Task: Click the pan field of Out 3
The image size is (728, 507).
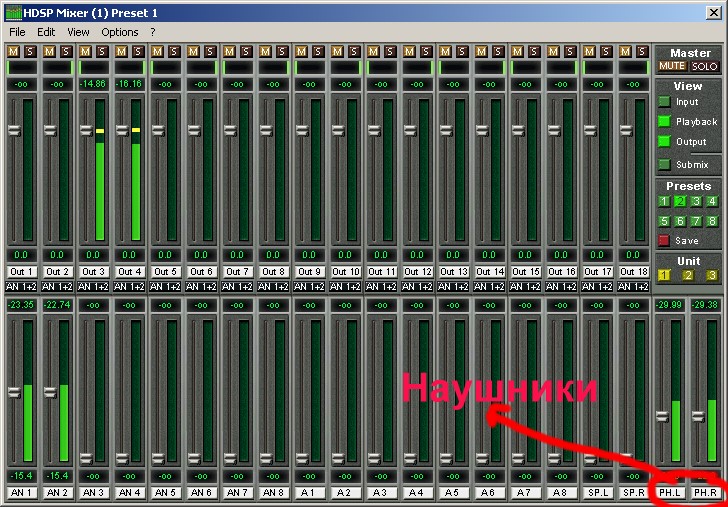Action: click(93, 68)
